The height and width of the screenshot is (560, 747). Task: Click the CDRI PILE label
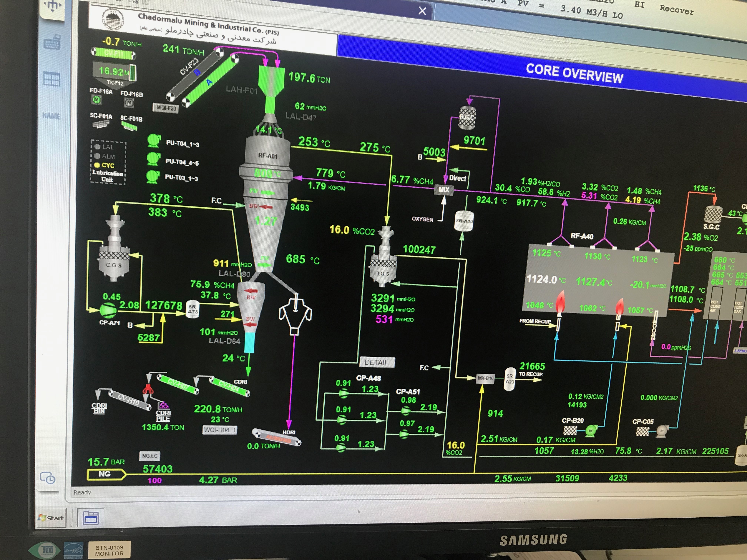[163, 416]
